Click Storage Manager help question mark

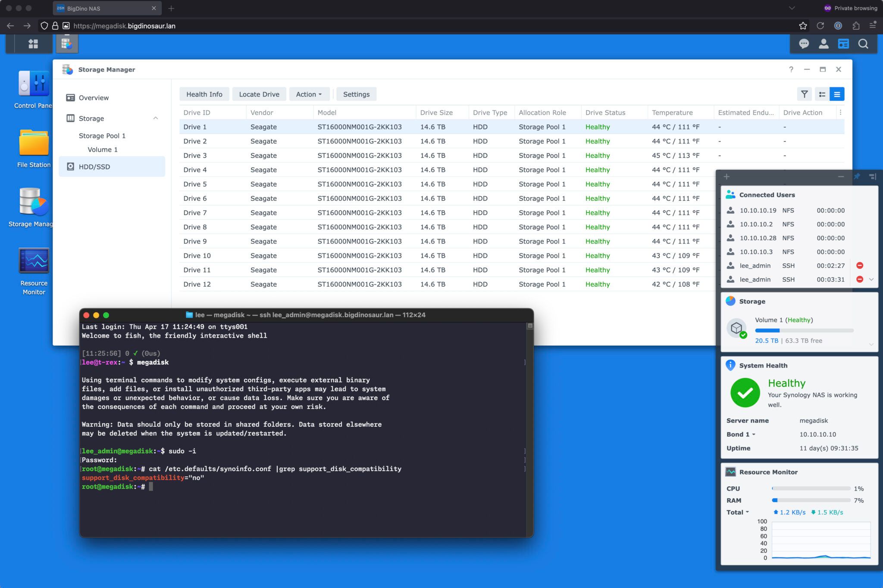coord(791,69)
